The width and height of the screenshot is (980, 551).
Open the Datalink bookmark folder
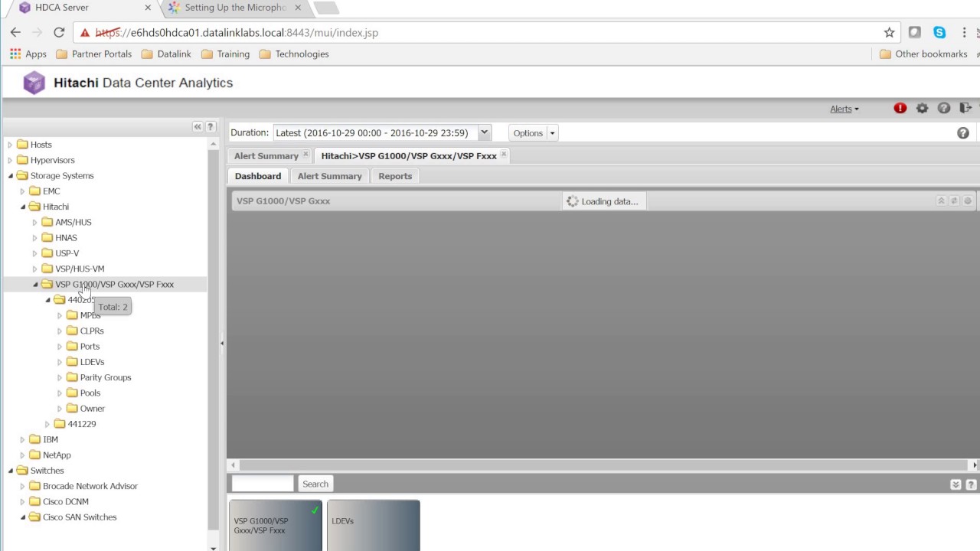point(166,54)
